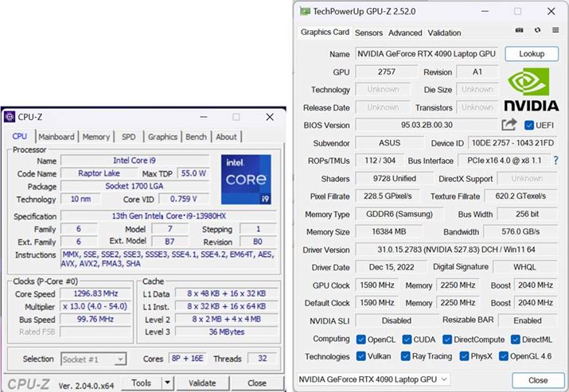The image size is (569, 392).
Task: Click the BIOS export share icon
Action: [x=509, y=125]
